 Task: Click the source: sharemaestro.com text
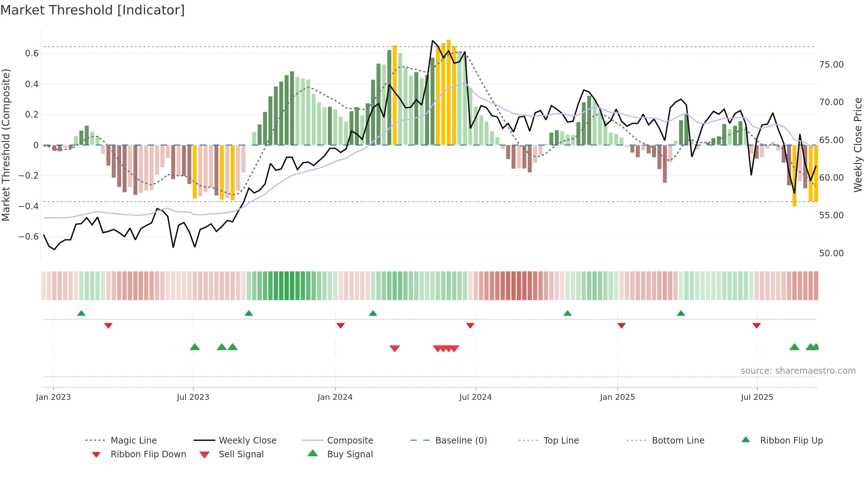point(798,371)
